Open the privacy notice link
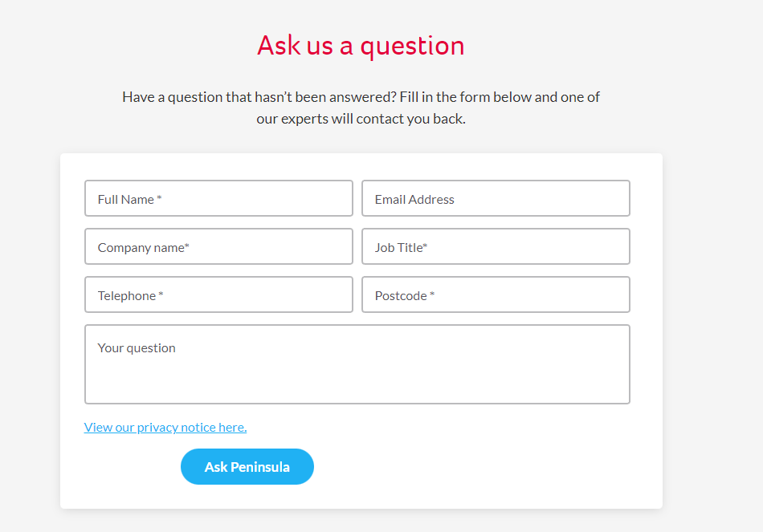763x532 pixels. (x=165, y=428)
